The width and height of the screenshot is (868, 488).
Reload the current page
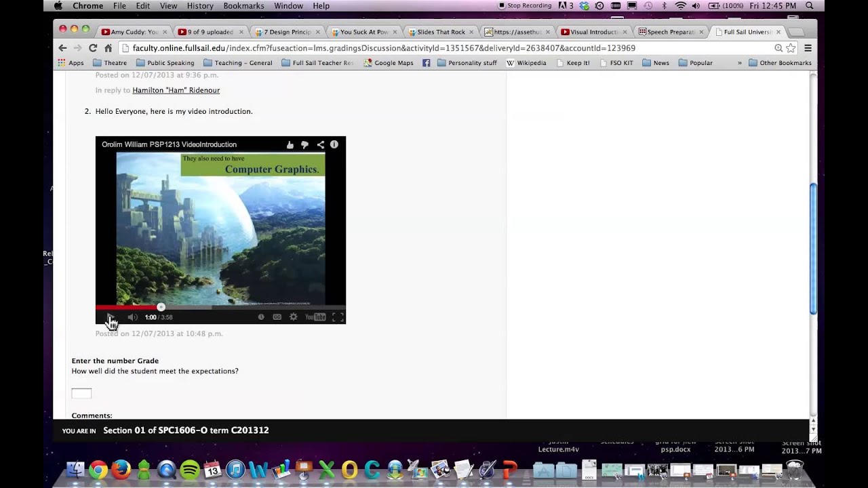[x=93, y=48]
